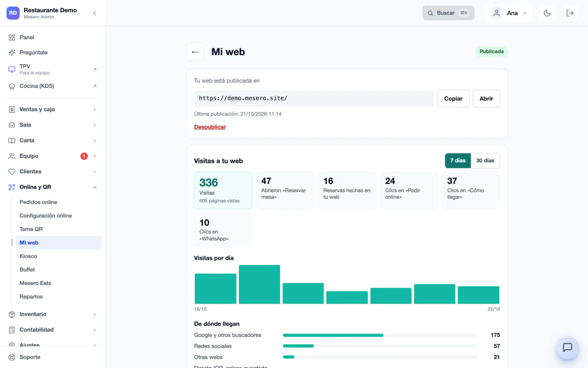588x368 pixels.
Task: Open Configuración online submenu item
Action: [x=58, y=216]
